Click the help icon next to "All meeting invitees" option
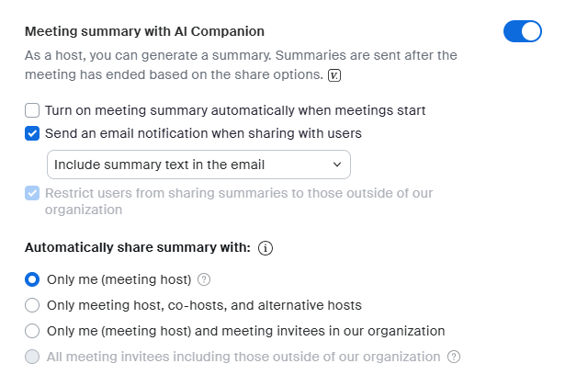 (x=453, y=357)
